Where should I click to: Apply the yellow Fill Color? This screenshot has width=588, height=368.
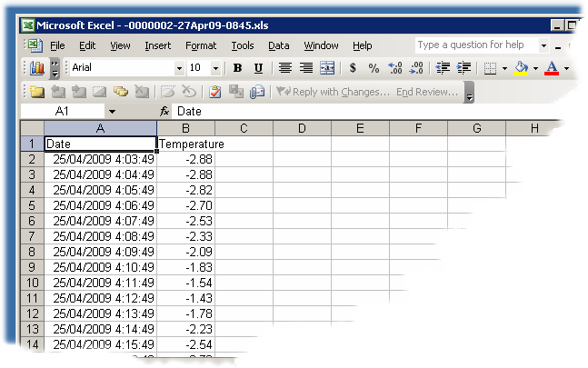[521, 68]
